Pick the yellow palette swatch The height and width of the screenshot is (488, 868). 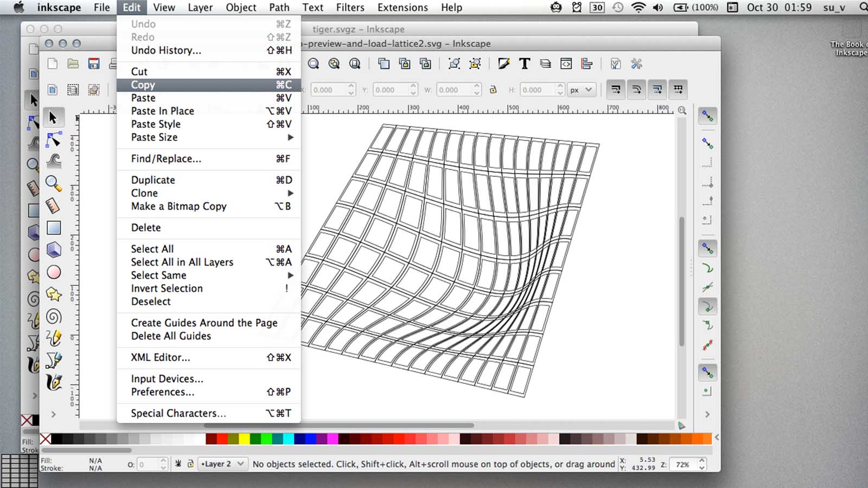(x=244, y=439)
